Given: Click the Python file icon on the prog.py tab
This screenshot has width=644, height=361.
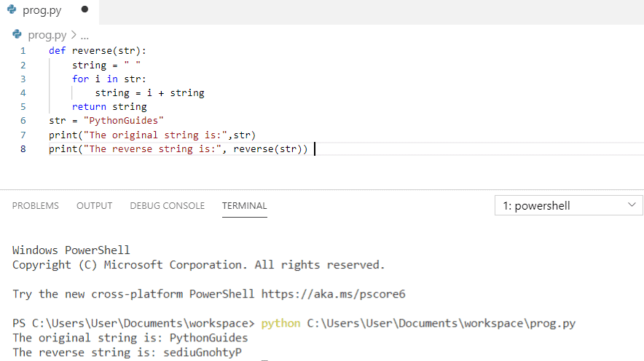Looking at the screenshot, I should click(x=11, y=11).
